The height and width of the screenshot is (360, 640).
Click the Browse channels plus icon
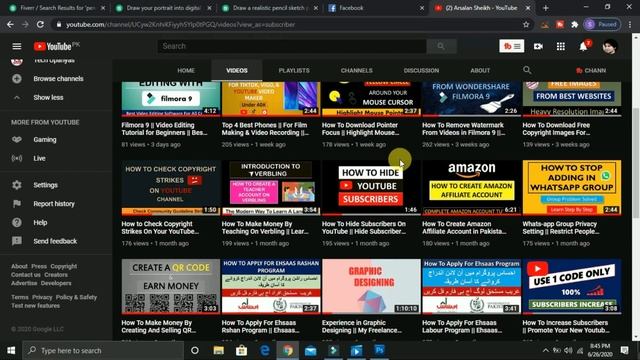pos(17,79)
